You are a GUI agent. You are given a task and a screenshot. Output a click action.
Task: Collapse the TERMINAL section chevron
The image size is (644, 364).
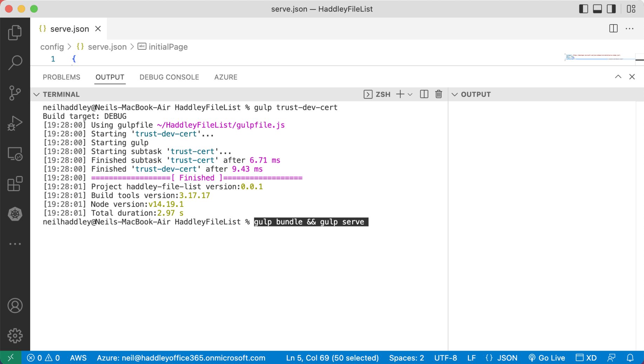[x=36, y=94]
